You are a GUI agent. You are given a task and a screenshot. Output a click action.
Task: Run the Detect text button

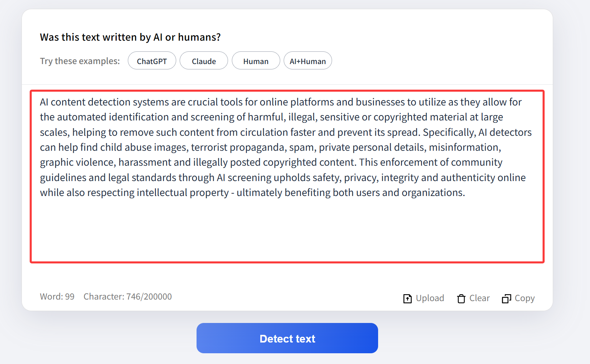pyautogui.click(x=287, y=338)
